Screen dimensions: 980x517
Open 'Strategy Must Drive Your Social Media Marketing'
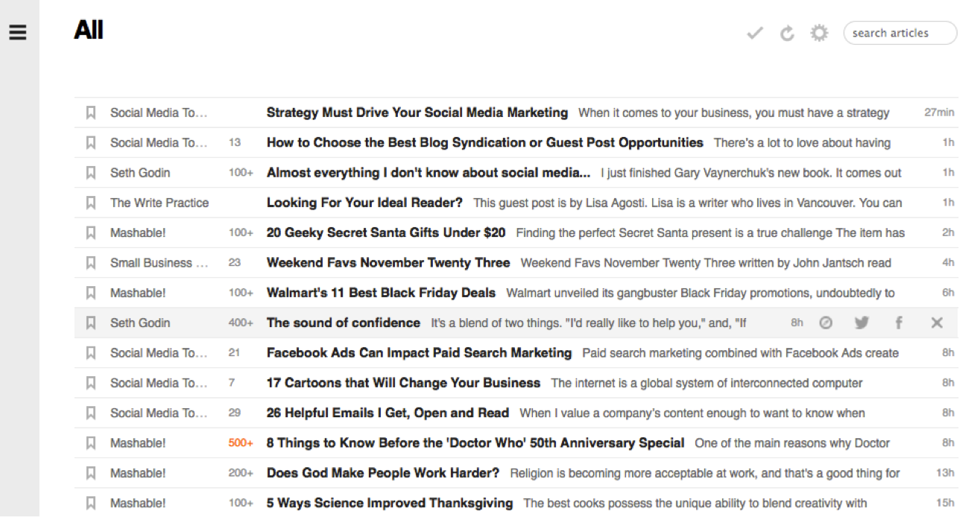[417, 112]
